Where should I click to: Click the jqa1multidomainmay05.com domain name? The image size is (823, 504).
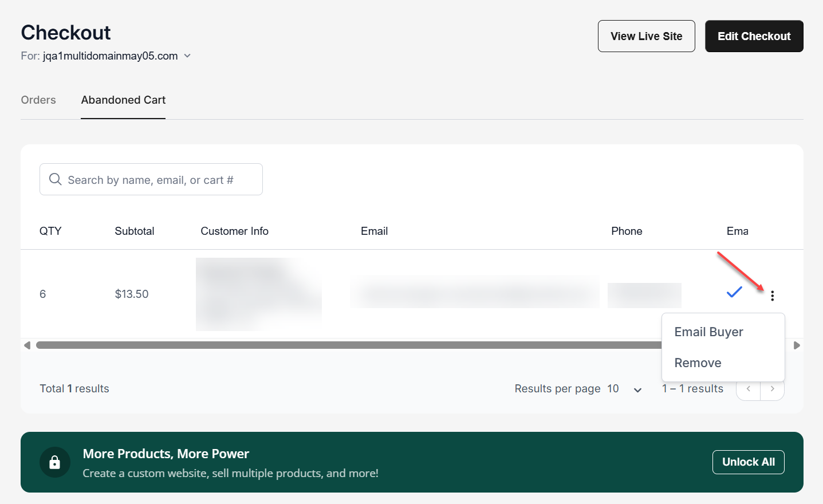tap(111, 56)
